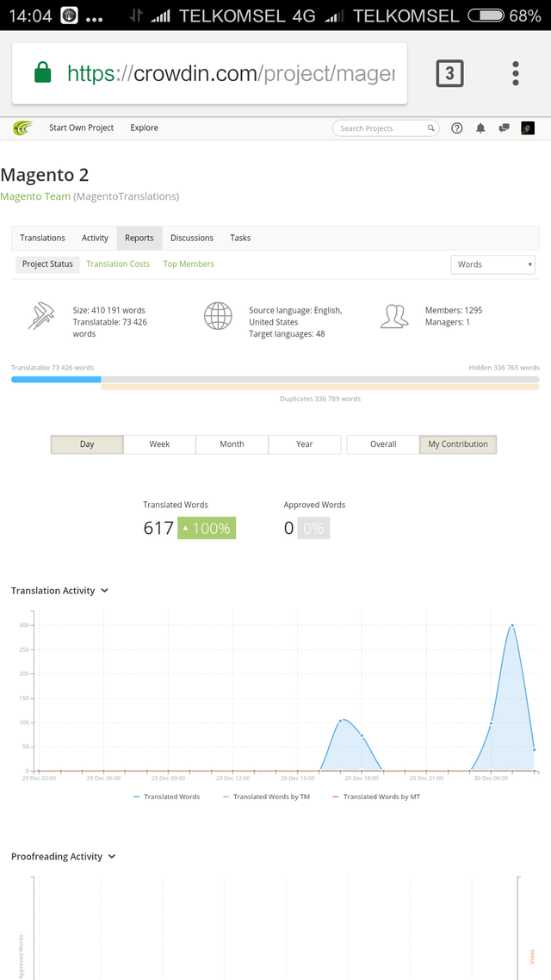Select the Day period toggle
The width and height of the screenshot is (551, 980).
coord(87,444)
